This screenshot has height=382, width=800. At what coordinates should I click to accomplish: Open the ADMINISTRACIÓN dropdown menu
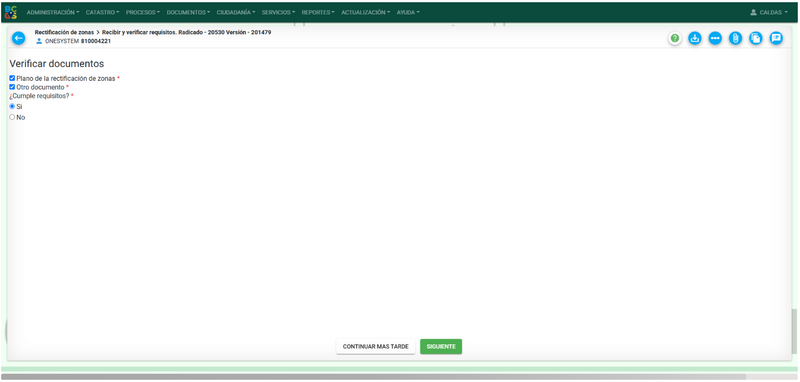click(x=53, y=12)
